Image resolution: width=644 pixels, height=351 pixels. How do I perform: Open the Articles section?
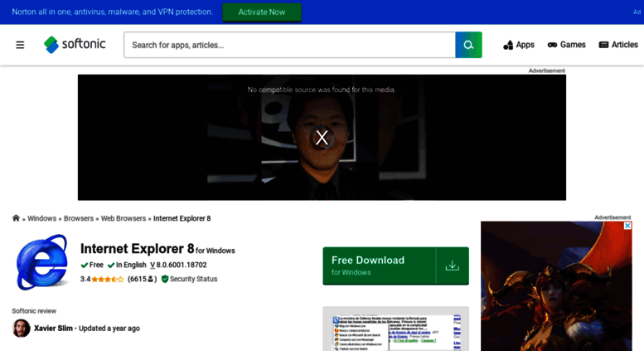(x=618, y=45)
